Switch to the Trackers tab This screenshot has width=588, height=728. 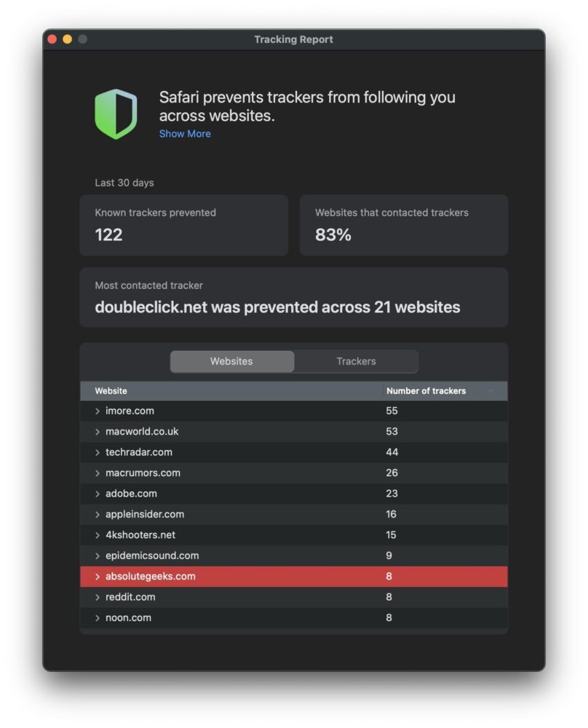[x=356, y=361]
